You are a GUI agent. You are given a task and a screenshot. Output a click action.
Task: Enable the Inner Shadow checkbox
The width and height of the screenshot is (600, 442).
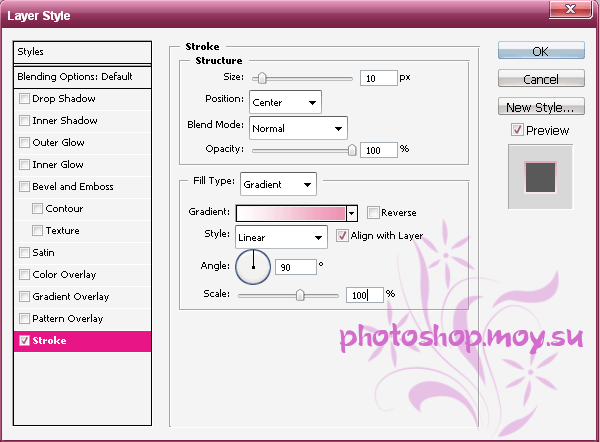coord(24,121)
